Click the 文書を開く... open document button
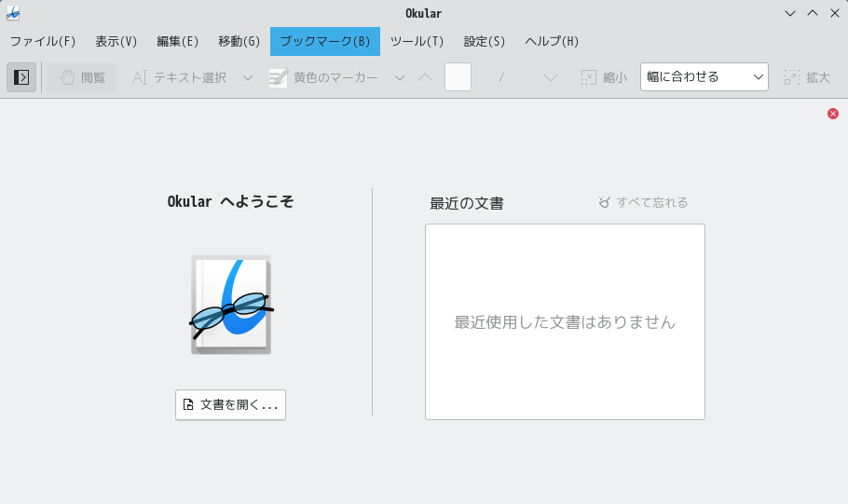This screenshot has height=504, width=848. (x=230, y=404)
